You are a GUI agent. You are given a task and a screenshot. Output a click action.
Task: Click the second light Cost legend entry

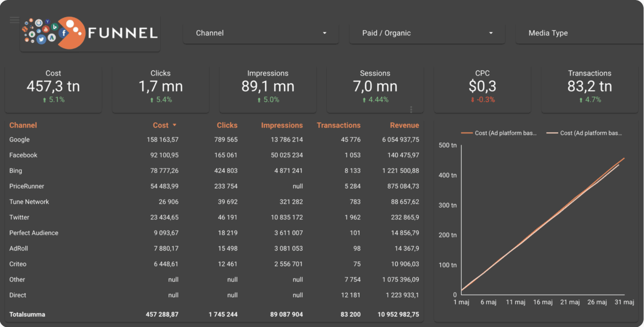point(584,133)
